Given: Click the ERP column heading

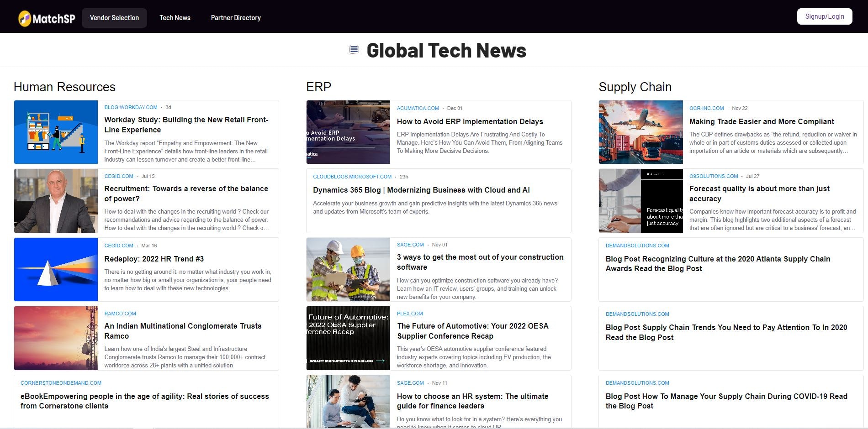Looking at the screenshot, I should point(318,87).
